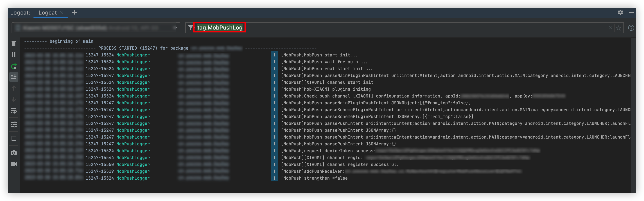Jump to the end of the logs
The image size is (644, 201).
tap(14, 77)
